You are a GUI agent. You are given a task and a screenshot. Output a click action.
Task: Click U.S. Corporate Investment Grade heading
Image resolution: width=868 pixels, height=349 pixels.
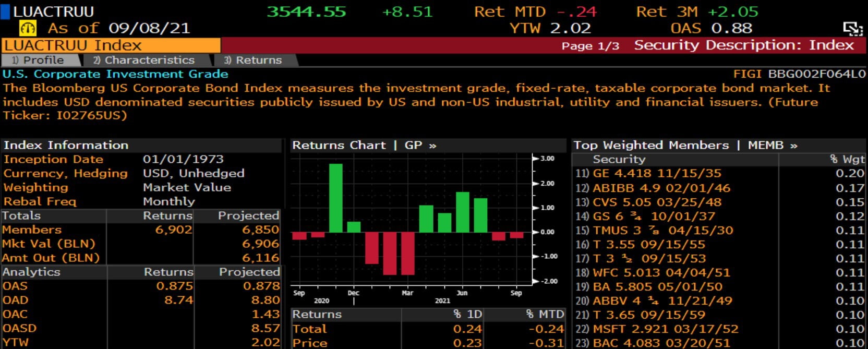[115, 74]
